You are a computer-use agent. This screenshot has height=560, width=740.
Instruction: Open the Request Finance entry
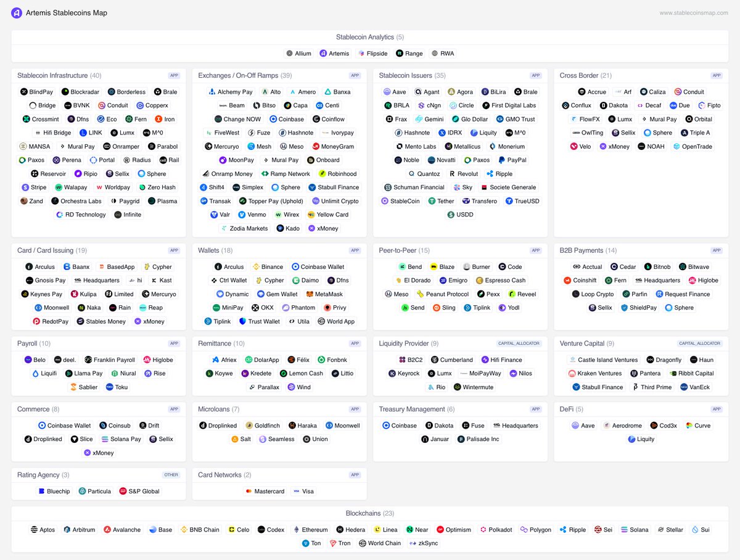pyautogui.click(x=681, y=294)
